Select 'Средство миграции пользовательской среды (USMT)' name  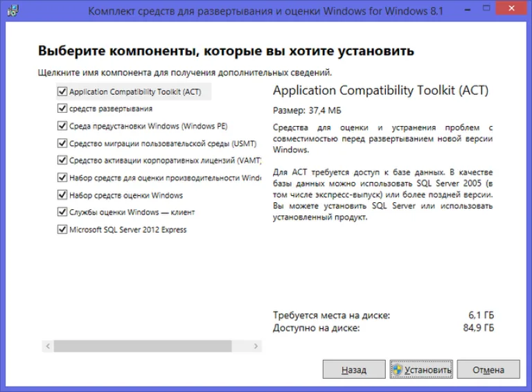pos(163,143)
